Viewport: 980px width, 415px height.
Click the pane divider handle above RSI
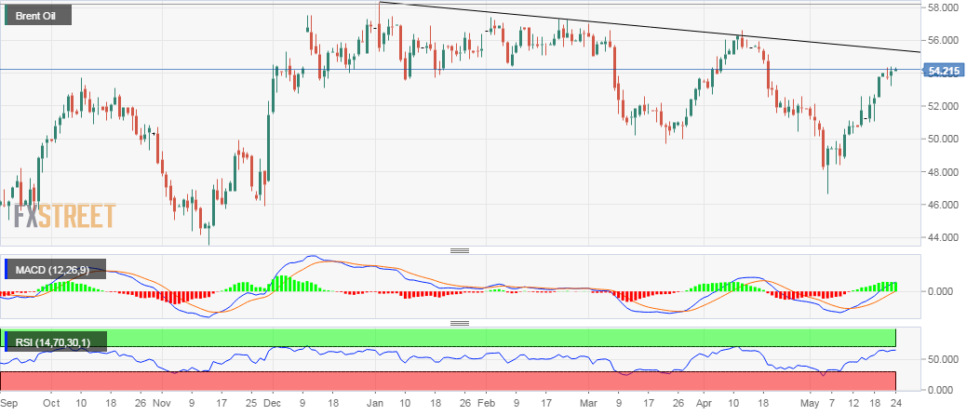coord(460,323)
